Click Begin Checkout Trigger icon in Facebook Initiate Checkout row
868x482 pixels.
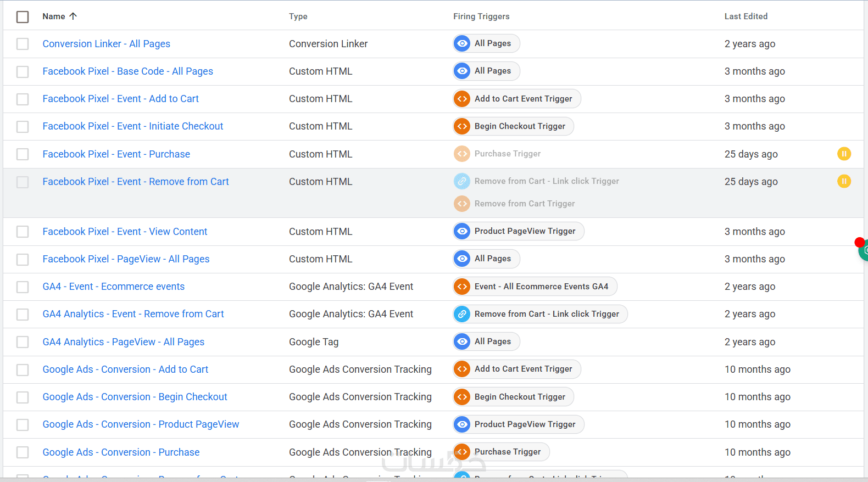[463, 126]
